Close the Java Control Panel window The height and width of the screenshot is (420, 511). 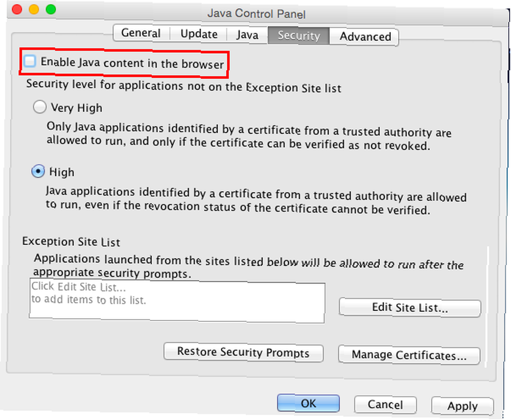17,9
